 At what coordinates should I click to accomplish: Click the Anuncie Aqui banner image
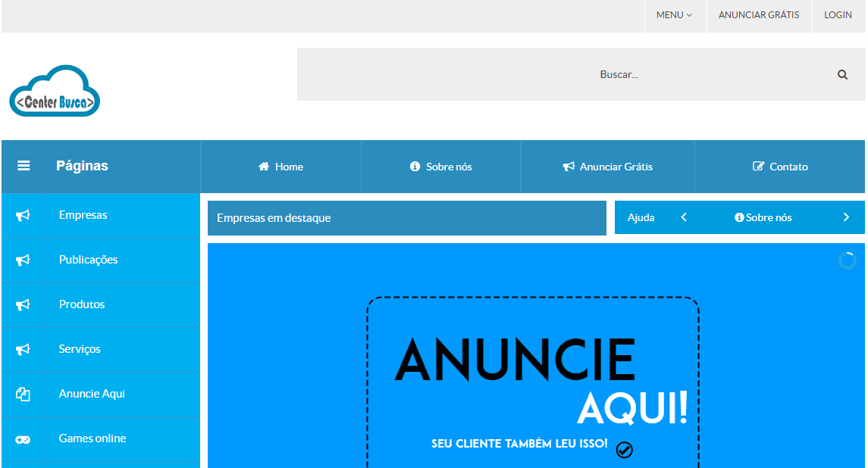[x=533, y=379]
